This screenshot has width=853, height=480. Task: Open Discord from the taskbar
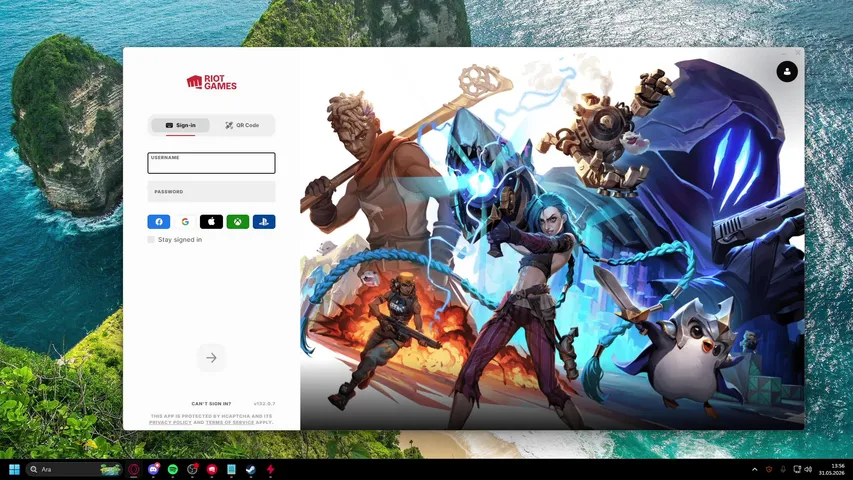(153, 469)
